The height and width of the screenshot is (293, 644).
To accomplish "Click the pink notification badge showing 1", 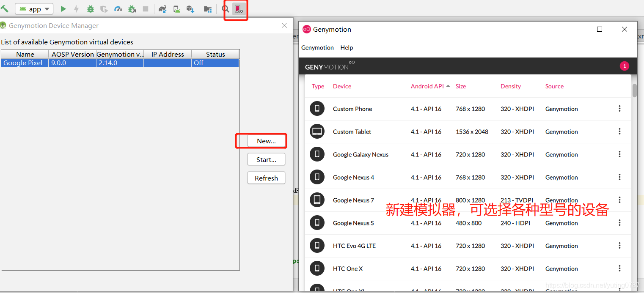I will [x=624, y=66].
